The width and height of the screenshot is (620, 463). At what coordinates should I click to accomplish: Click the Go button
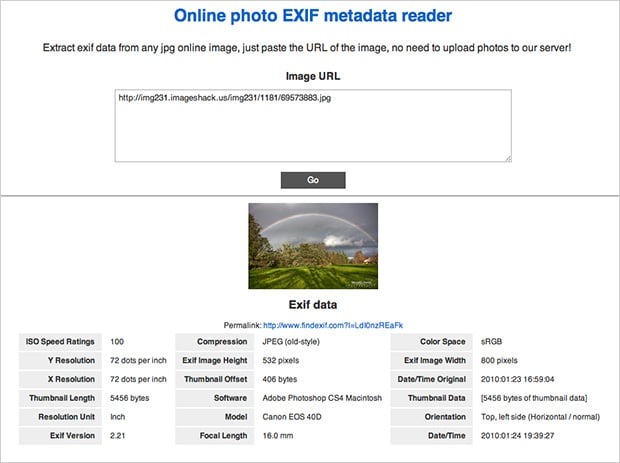tap(312, 180)
